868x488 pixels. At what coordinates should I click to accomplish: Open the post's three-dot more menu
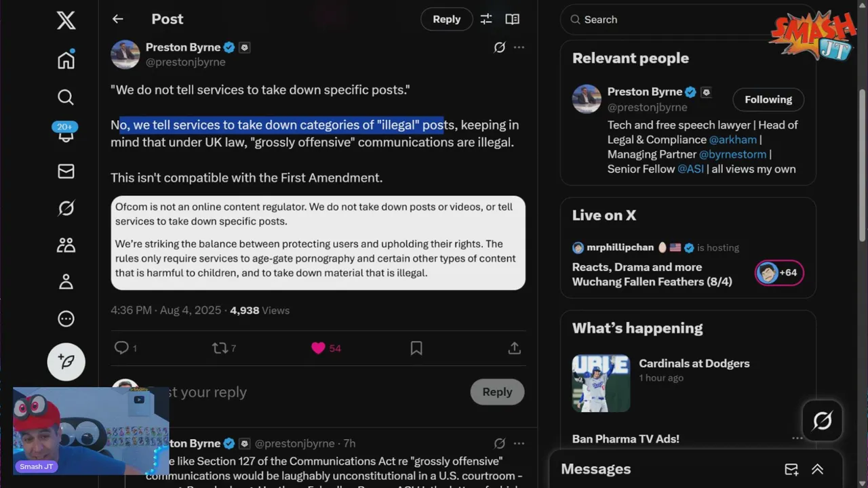click(x=519, y=47)
